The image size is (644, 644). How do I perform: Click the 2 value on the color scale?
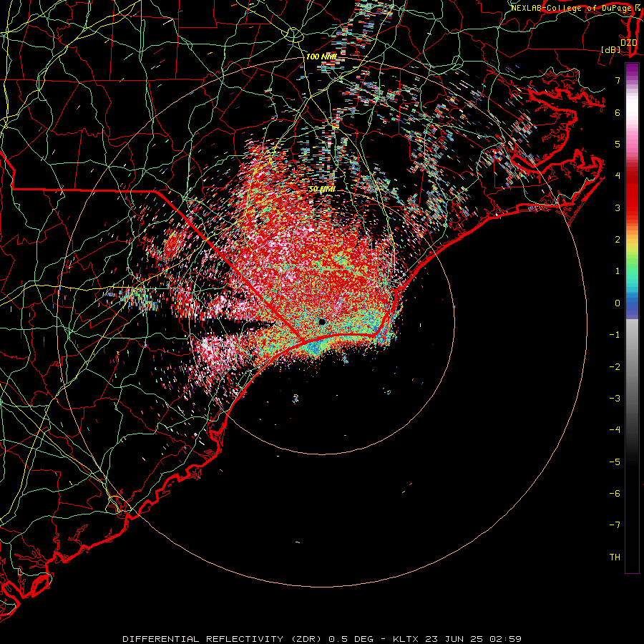[618, 240]
